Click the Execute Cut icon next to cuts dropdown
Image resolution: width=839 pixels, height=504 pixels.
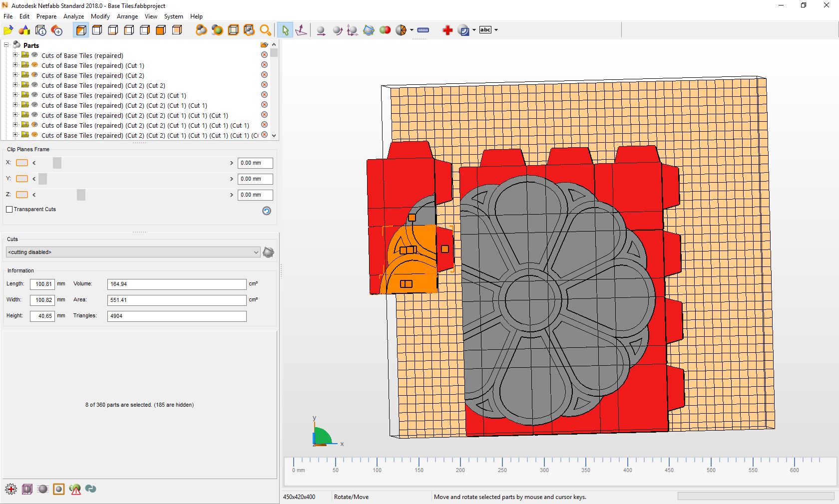(268, 252)
